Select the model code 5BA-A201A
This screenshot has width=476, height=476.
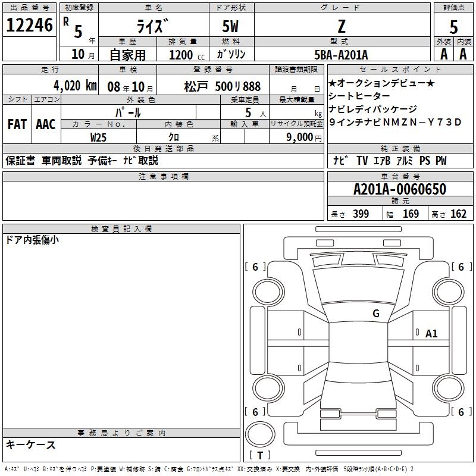point(341,55)
